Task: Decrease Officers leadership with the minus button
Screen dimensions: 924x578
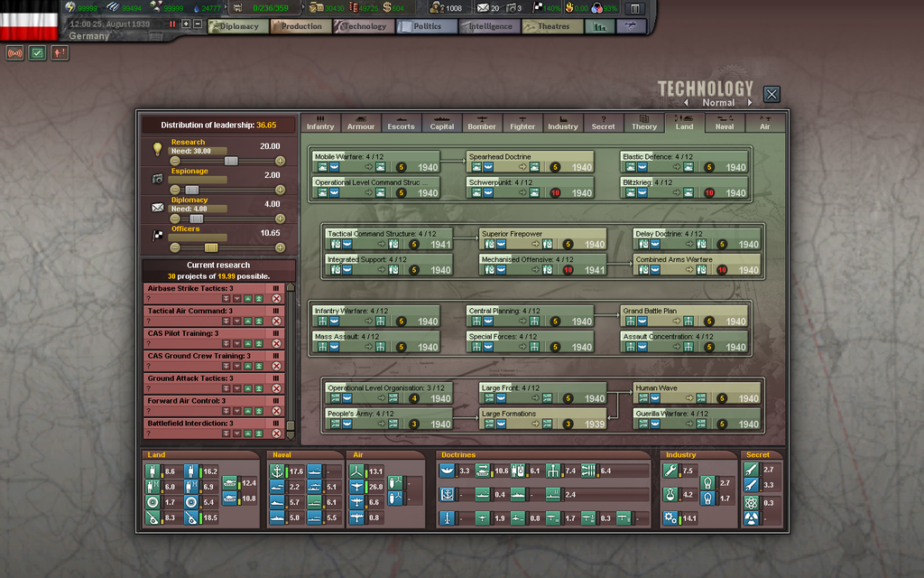Action: click(175, 247)
